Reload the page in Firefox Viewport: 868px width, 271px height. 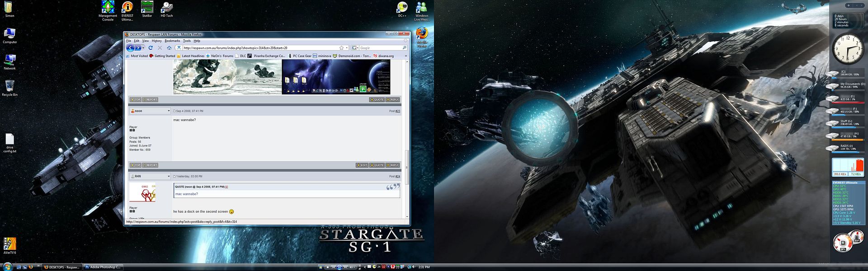[151, 48]
